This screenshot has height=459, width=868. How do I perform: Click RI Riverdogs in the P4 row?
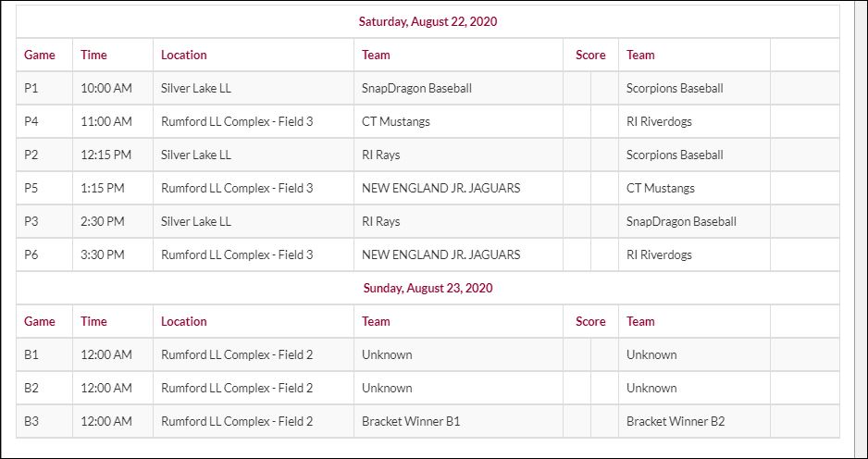pos(658,121)
